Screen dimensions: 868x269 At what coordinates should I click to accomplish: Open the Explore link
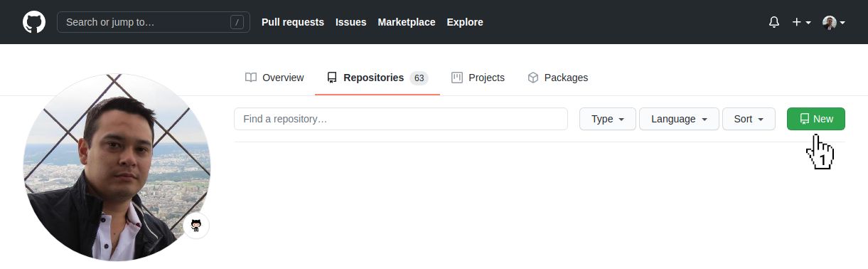coord(465,22)
